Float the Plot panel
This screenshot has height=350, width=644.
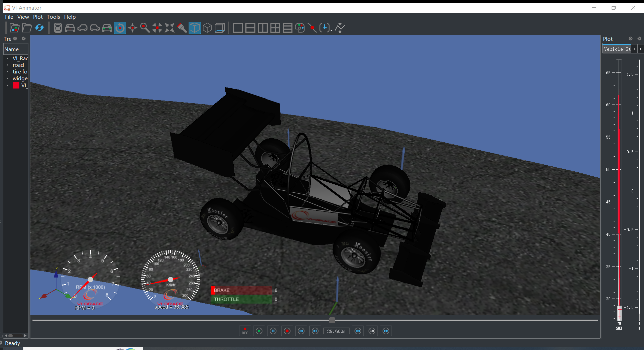click(x=631, y=39)
